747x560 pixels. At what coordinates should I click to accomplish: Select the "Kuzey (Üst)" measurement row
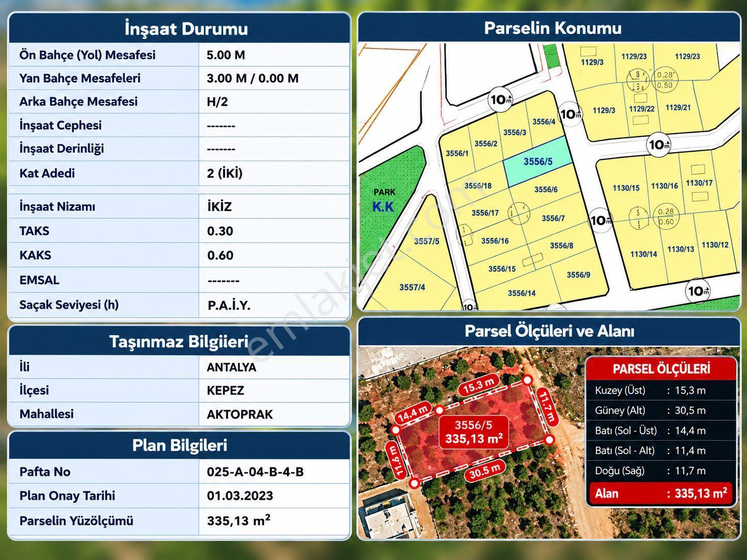(661, 390)
